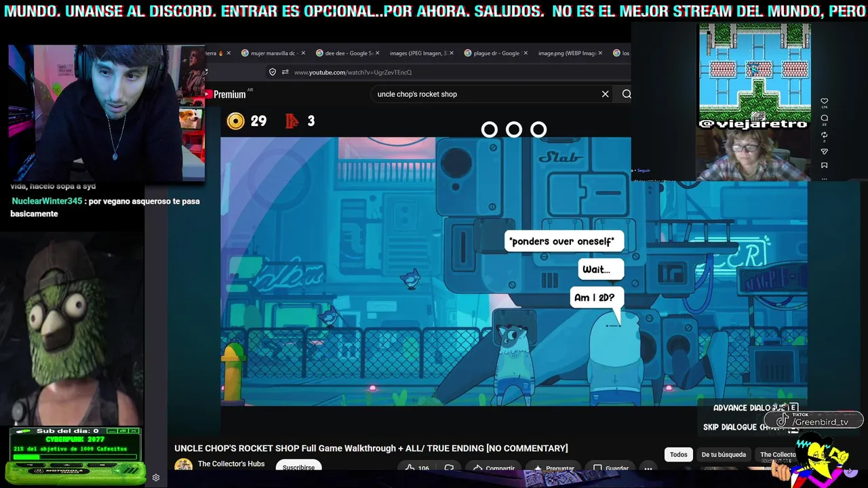This screenshot has height=488, width=868.
Task: Like the vertical video with heart icon
Action: pyautogui.click(x=825, y=102)
